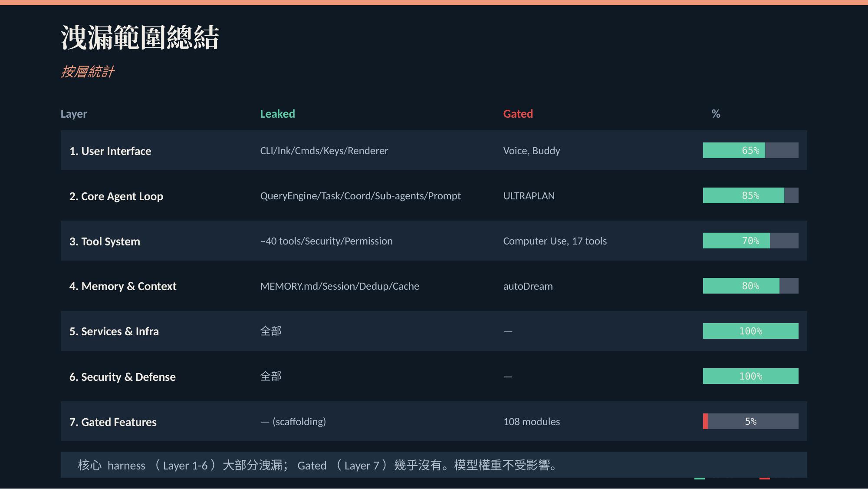This screenshot has width=868, height=489.
Task: Click the Gated cell Voice, Buddy
Action: (x=532, y=151)
